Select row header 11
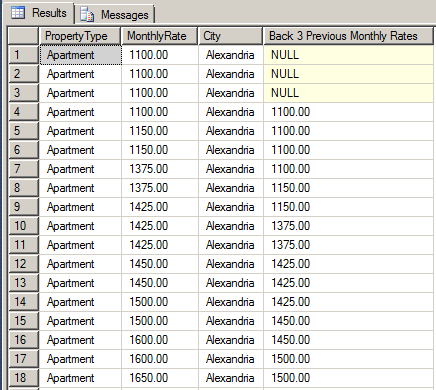436x390 pixels. tap(23, 245)
